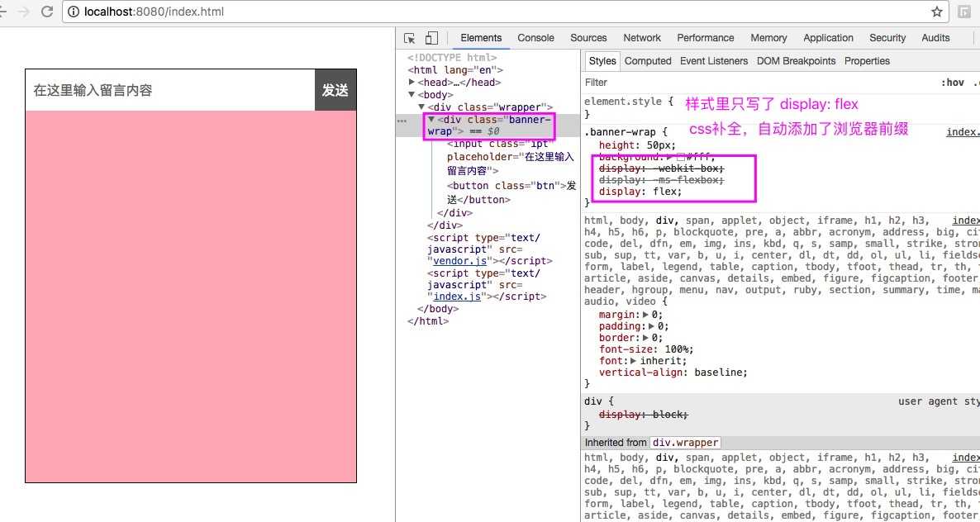
Task: Switch to the Sources tab
Action: [x=588, y=38]
